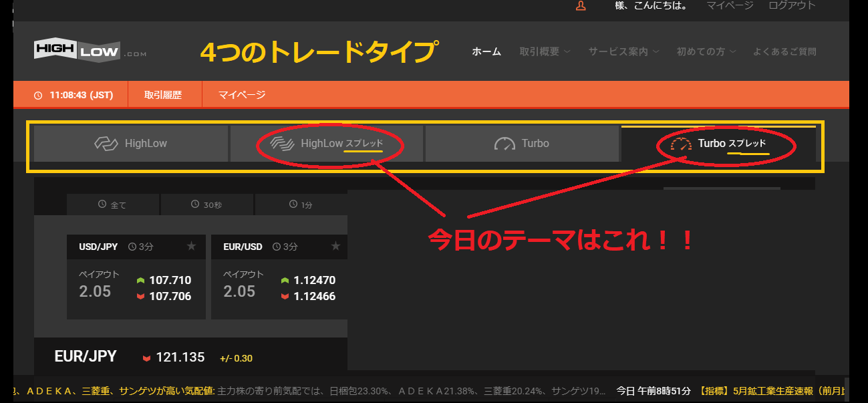Select the Turbo スプレッド tab
The width and height of the screenshot is (868, 403).
click(x=718, y=144)
